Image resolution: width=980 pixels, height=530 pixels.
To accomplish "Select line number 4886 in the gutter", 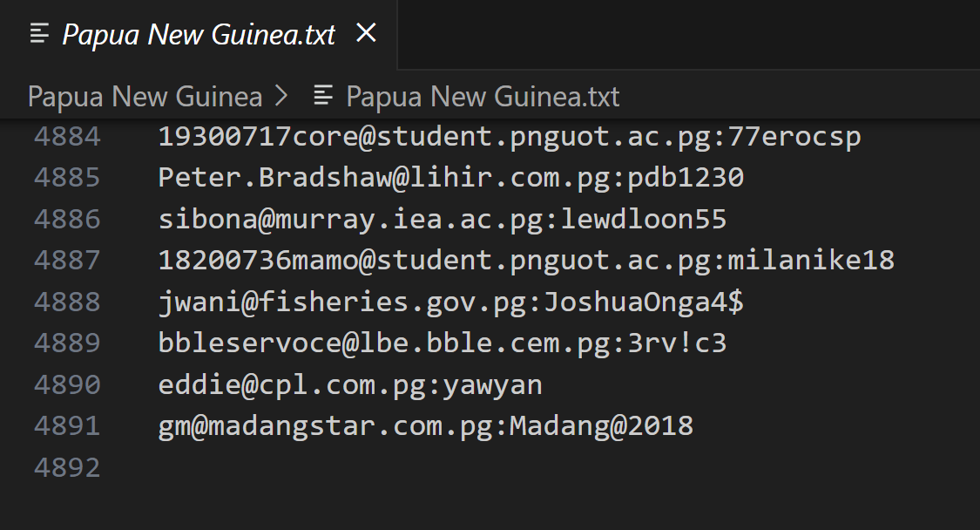I will pos(67,219).
